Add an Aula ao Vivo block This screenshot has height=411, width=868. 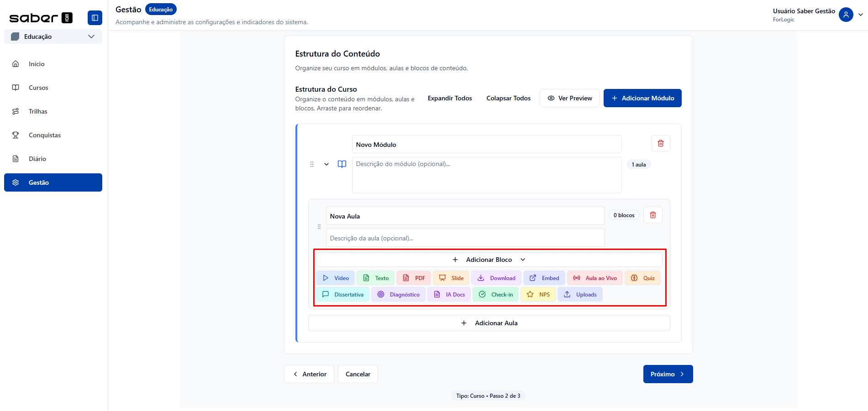(594, 278)
